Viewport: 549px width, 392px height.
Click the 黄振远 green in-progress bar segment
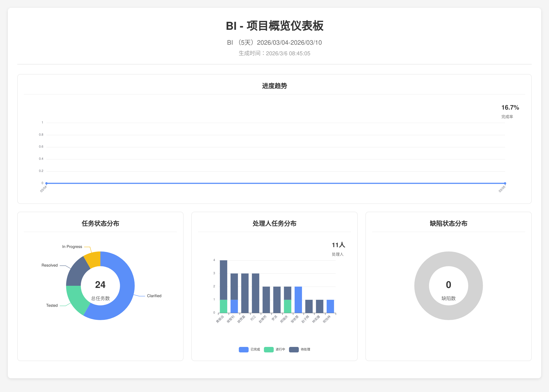pos(223,306)
